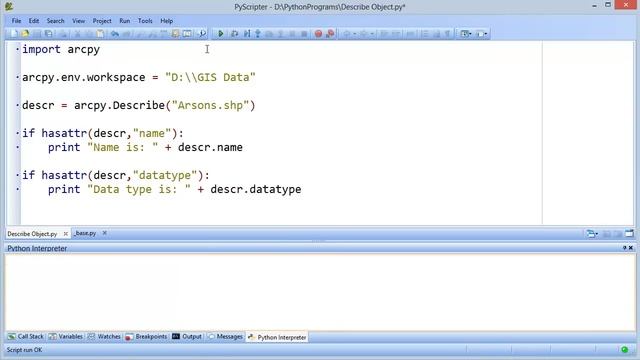Click the Undo arrow icon

tap(115, 34)
